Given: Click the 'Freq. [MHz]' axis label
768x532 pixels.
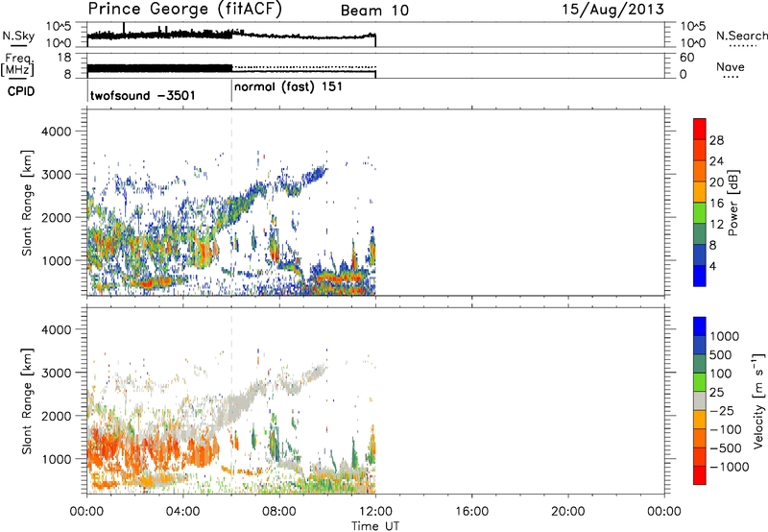Looking at the screenshot, I should 17,63.
